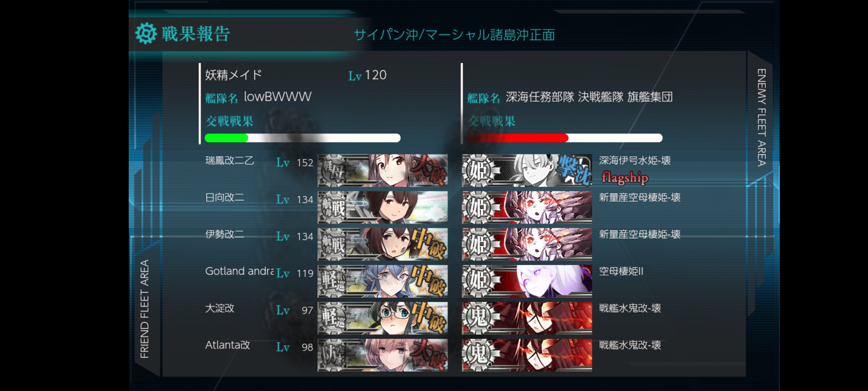Click admiral name 妖精メイド
868x391 pixels.
click(233, 75)
